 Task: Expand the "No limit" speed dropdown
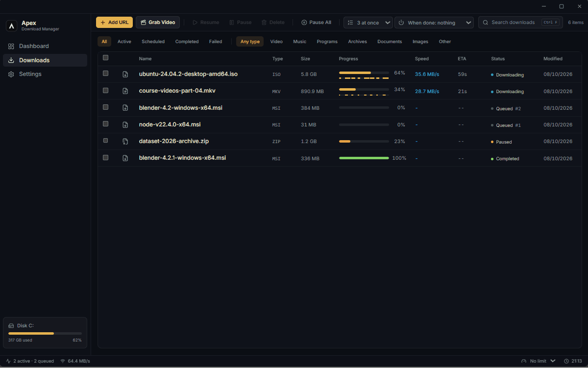pos(538,361)
